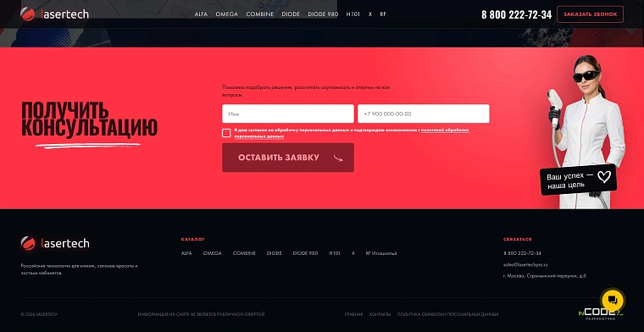Open the ALFA item in top navigation
Image resolution: width=644 pixels, height=332 pixels.
(x=201, y=14)
